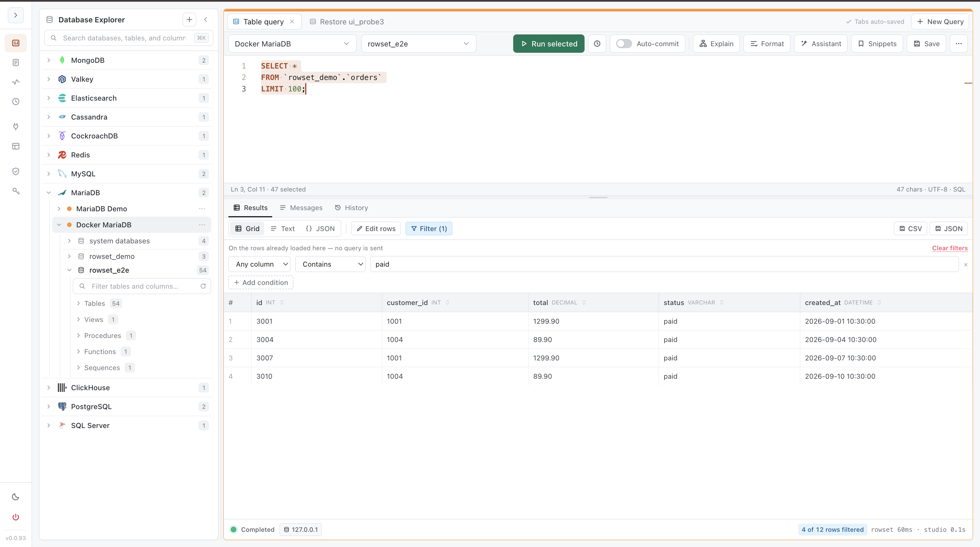The image size is (980, 547).
Task: Click the Clear filters link
Action: [950, 248]
